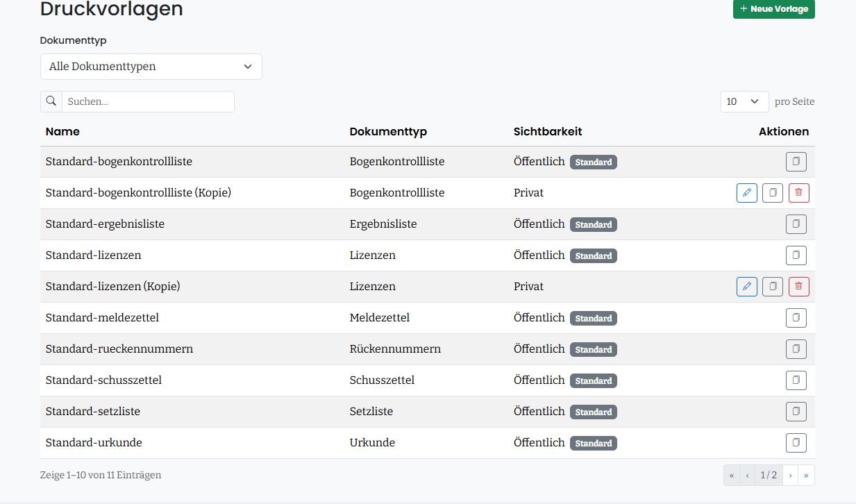The width and height of the screenshot is (856, 504).
Task: Open the Alle Dokumenttypen dropdown
Action: pos(151,67)
